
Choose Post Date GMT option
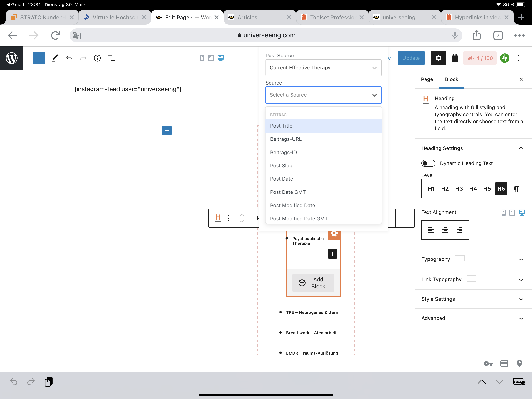323,192
